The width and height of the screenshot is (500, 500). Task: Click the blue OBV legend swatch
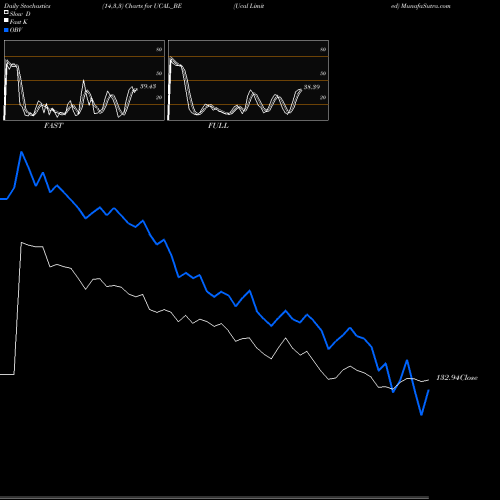pyautogui.click(x=6, y=30)
